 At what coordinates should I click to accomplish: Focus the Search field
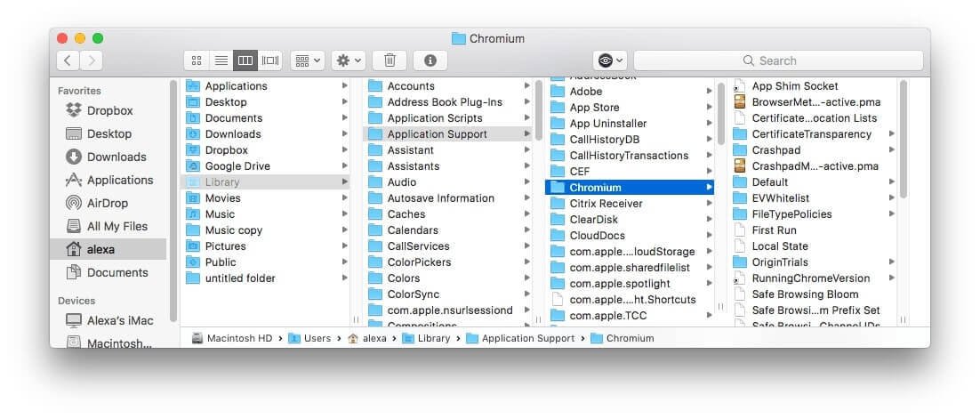tap(778, 60)
